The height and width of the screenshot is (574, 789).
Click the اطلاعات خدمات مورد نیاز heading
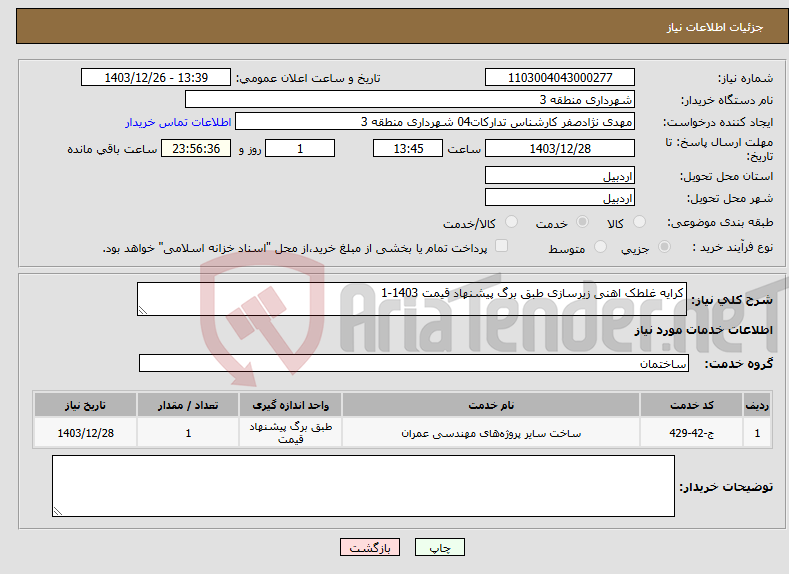(703, 330)
